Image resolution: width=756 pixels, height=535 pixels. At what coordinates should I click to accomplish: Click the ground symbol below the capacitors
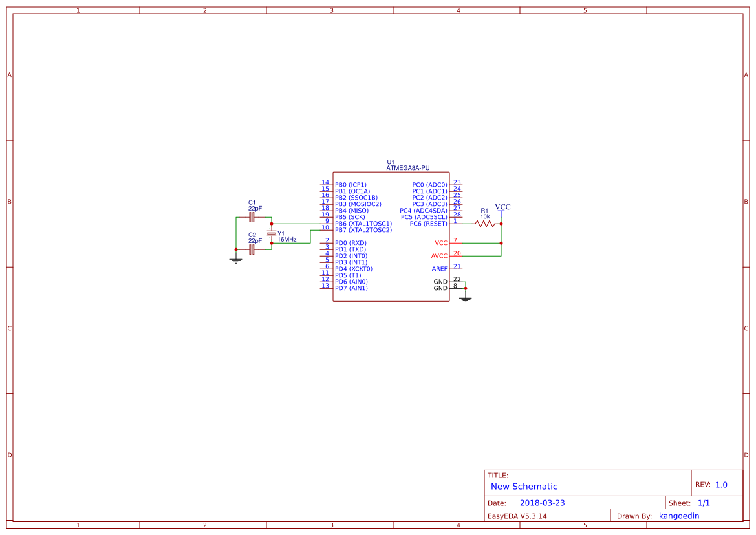tap(235, 259)
